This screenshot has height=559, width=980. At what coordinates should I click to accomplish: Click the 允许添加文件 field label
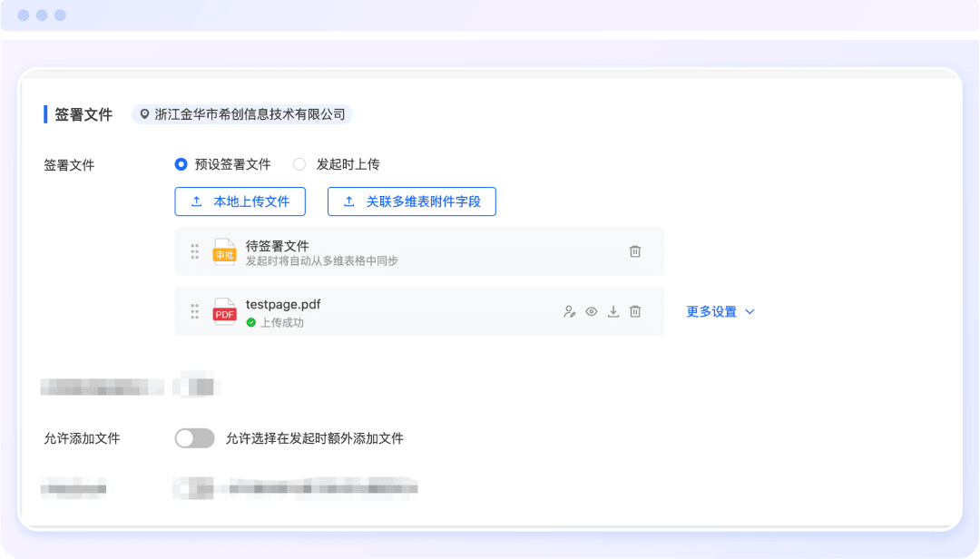82,438
